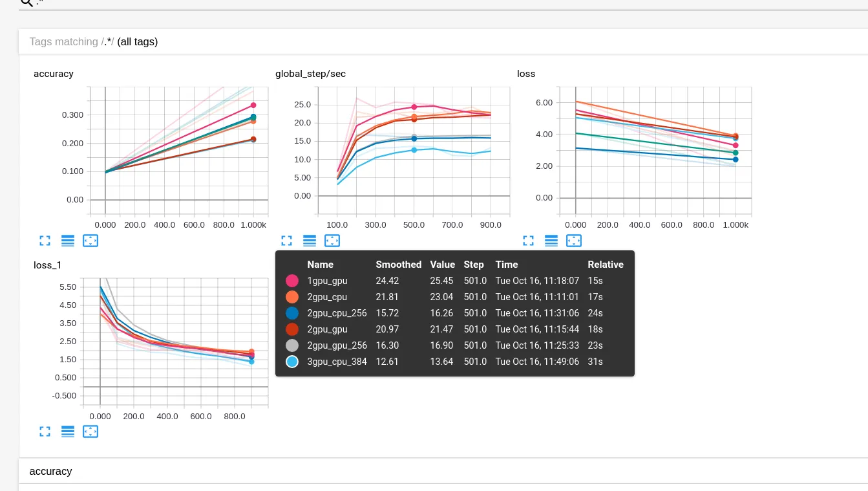Image resolution: width=868 pixels, height=491 pixels.
Task: Toggle y-axis log scale on accuracy chart
Action: coord(68,241)
